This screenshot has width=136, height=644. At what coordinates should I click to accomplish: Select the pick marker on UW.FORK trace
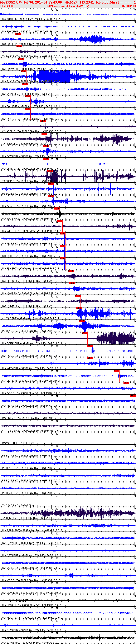pyautogui.click(x=84, y=333)
